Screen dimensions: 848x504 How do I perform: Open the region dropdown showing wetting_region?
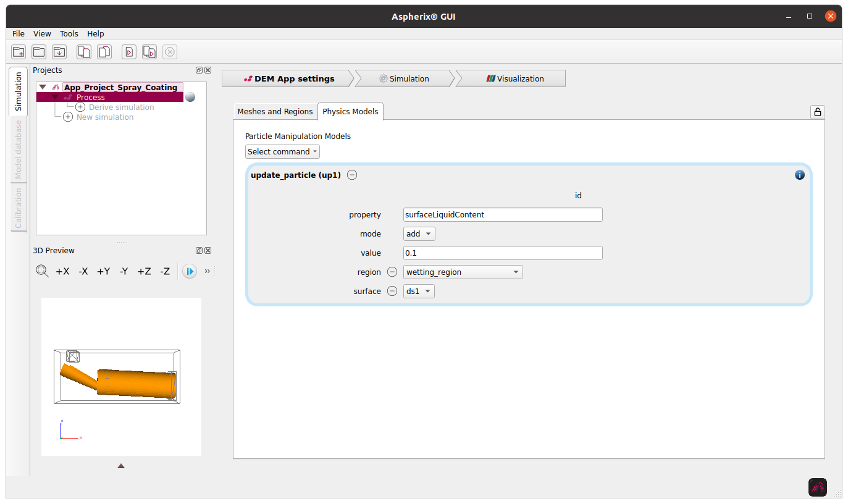463,272
